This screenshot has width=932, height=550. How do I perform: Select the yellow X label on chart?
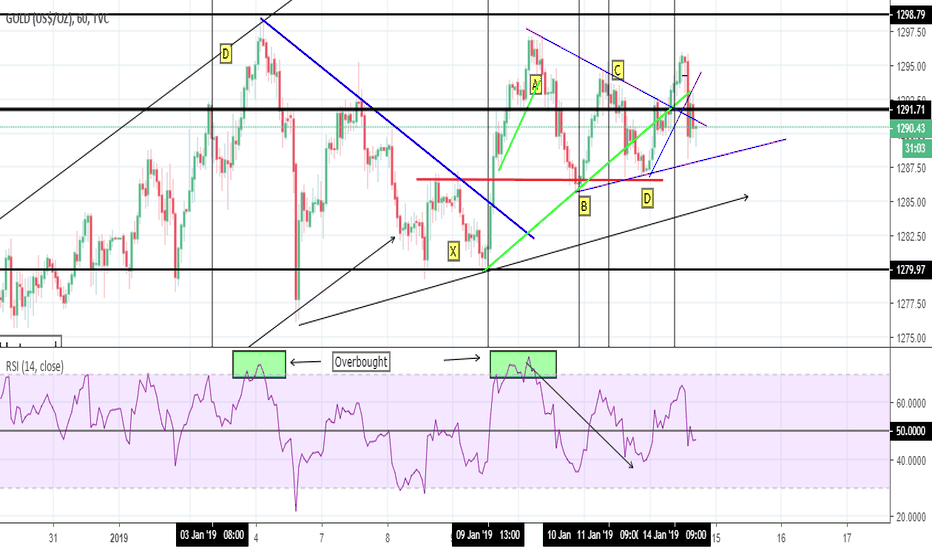coord(454,252)
